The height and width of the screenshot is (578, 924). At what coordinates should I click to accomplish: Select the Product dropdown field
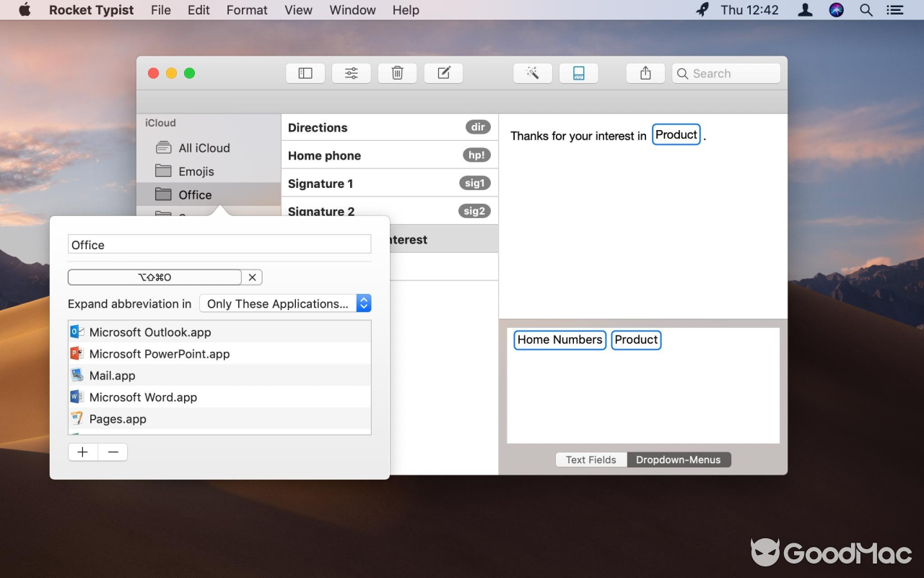click(x=636, y=340)
